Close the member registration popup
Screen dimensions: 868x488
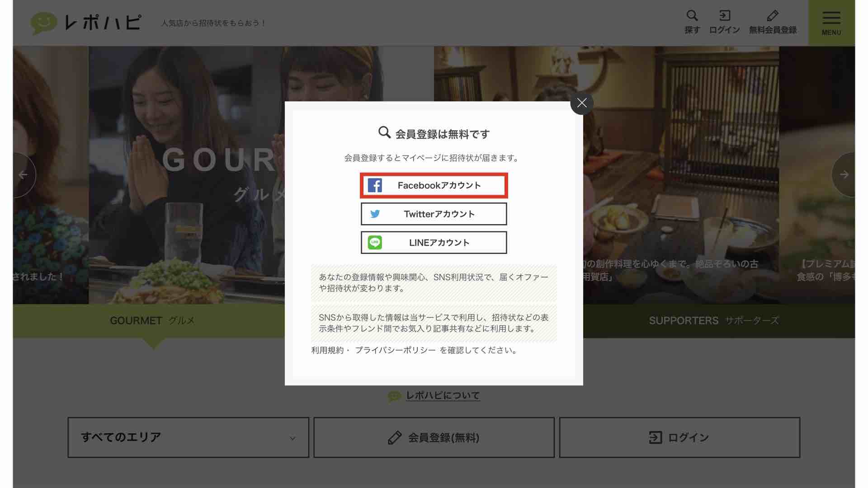582,103
